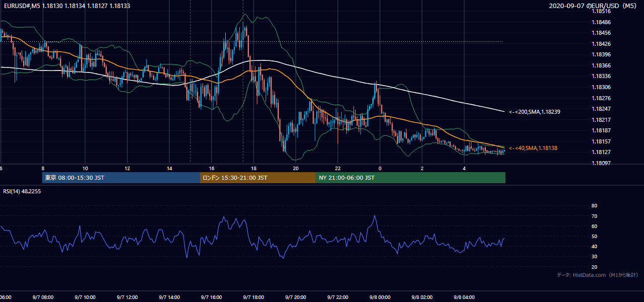
Task: Click the 9/8 00:00 time label
Action: point(380,297)
